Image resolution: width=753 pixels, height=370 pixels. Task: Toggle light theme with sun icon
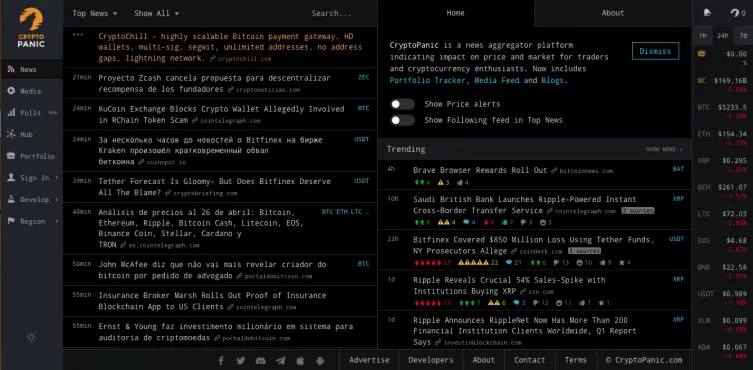31,337
